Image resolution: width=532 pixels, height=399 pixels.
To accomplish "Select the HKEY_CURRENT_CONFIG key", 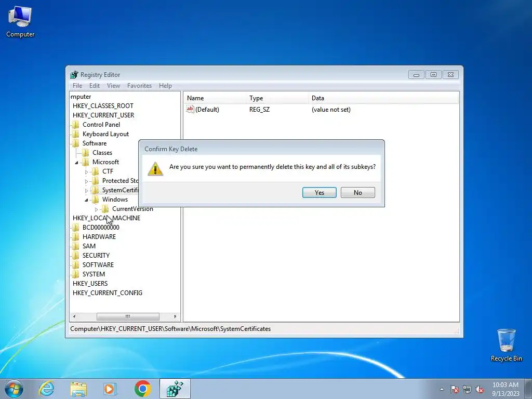I will pyautogui.click(x=107, y=292).
